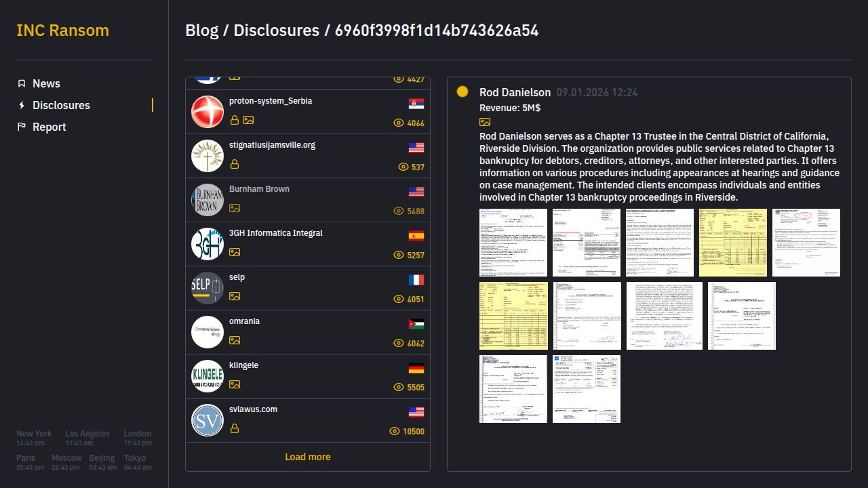Click the image icon under proton-system_Serbia
This screenshot has height=488, width=868.
248,120
